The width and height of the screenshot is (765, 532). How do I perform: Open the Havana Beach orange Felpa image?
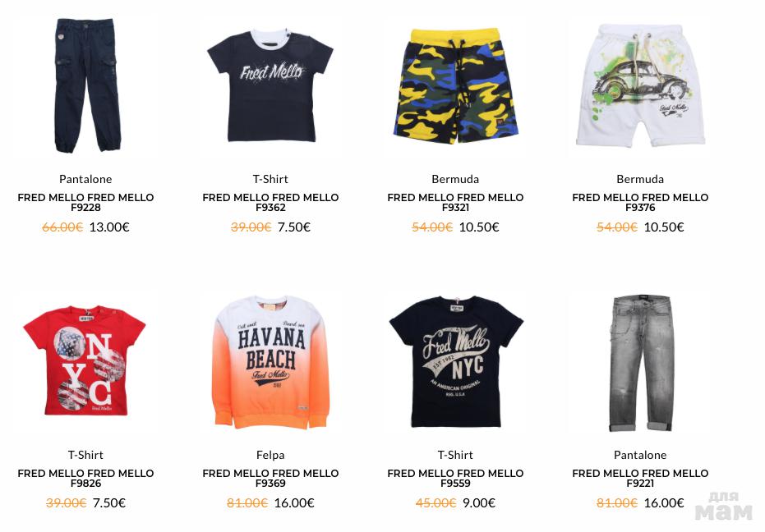pyautogui.click(x=270, y=362)
